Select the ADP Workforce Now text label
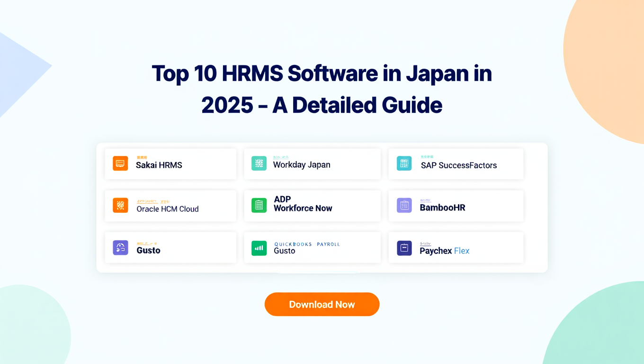The width and height of the screenshot is (644, 364). click(303, 204)
